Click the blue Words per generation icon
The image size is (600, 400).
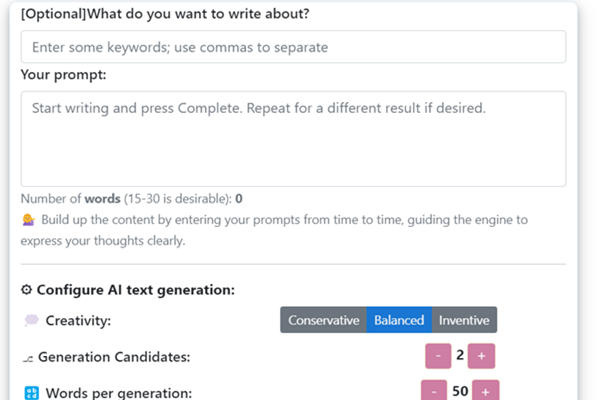point(31,392)
